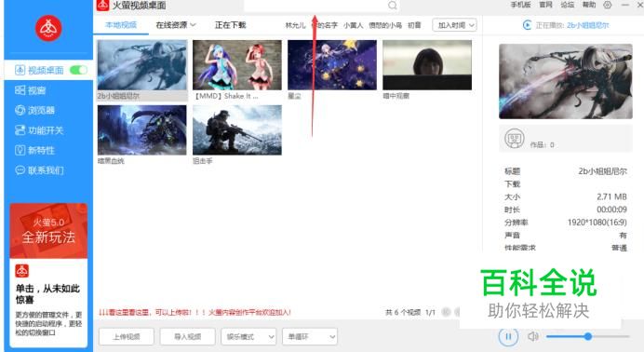644x352 pixels.
Task: Open the 论坛 forum link
Action: tap(568, 5)
